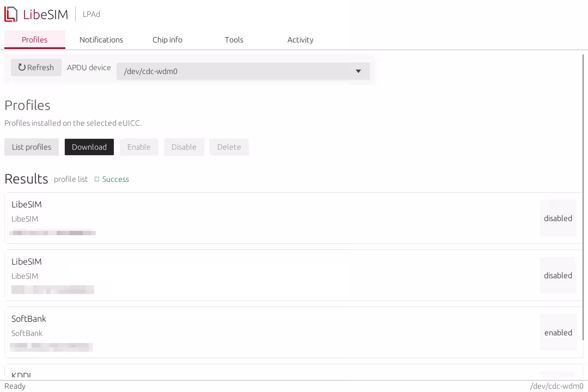Screen dimensions: 588x392
Task: Click /dev/cdc-wdm0 in the status bar
Action: click(x=556, y=386)
